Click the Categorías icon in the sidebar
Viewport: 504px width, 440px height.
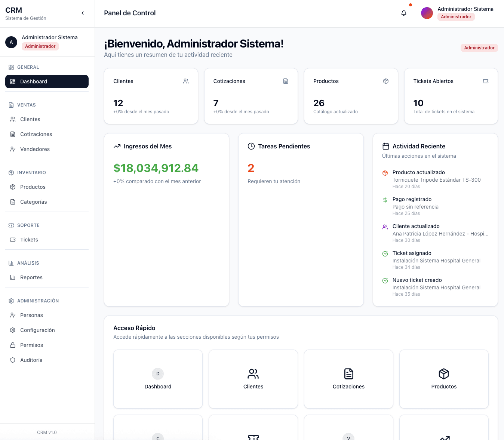pyautogui.click(x=13, y=202)
